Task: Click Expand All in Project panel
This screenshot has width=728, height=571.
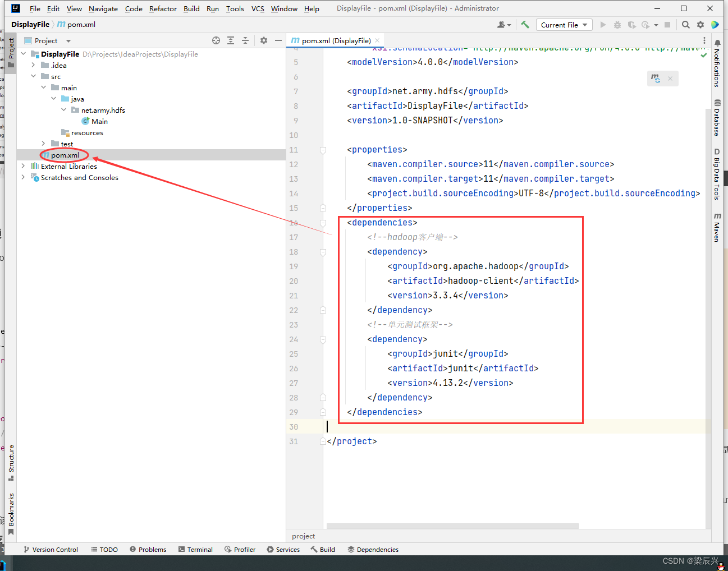Action: [x=231, y=40]
